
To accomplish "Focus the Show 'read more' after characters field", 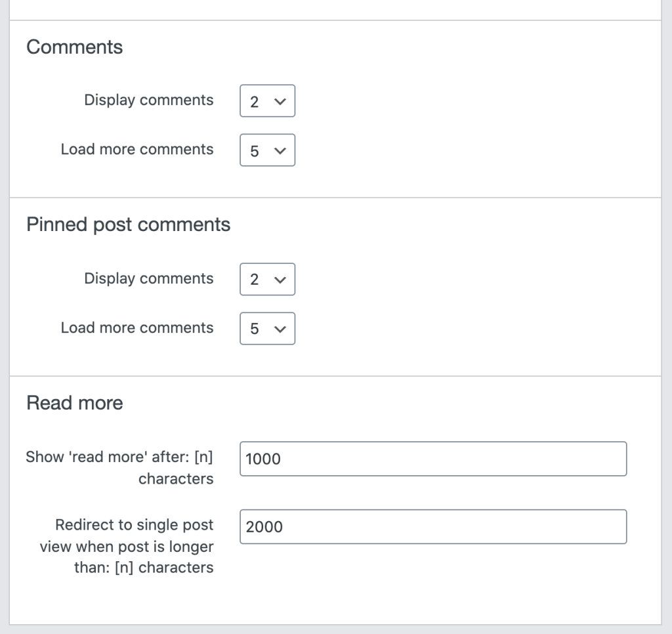I will pos(433,459).
